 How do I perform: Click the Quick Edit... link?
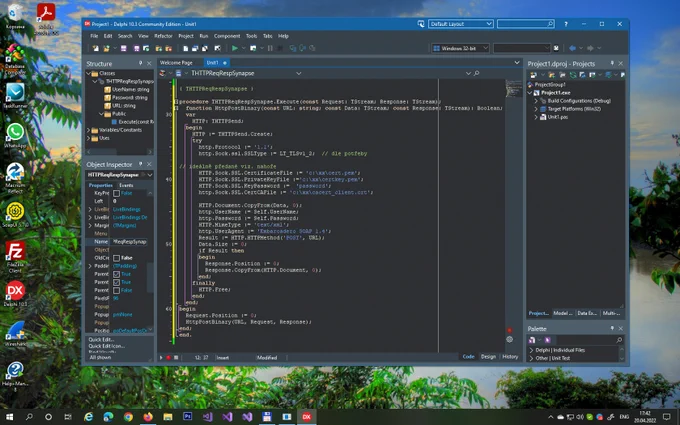[x=101, y=340]
